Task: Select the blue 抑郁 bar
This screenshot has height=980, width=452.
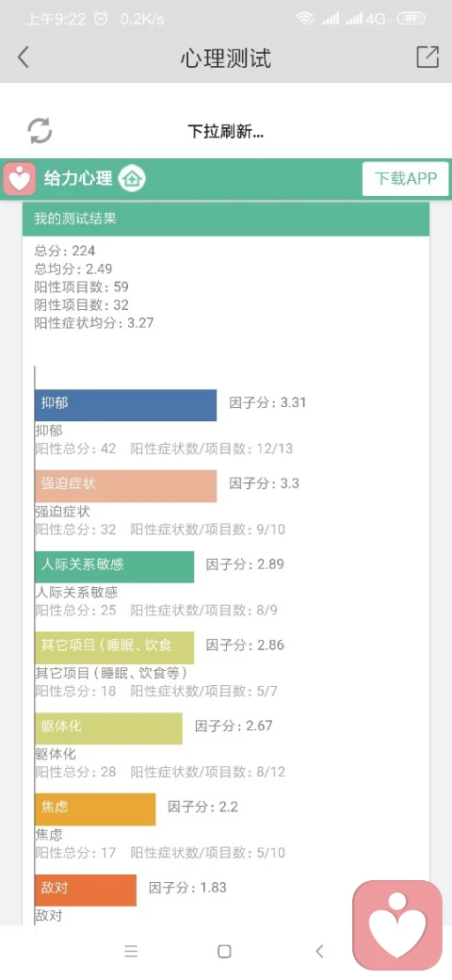Action: [125, 405]
